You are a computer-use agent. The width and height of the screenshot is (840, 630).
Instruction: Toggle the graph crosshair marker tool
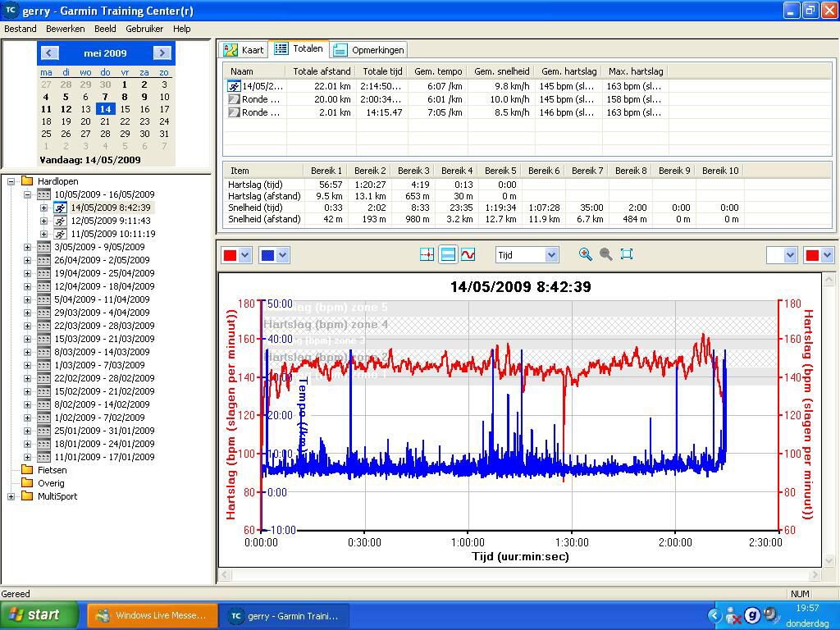427,254
